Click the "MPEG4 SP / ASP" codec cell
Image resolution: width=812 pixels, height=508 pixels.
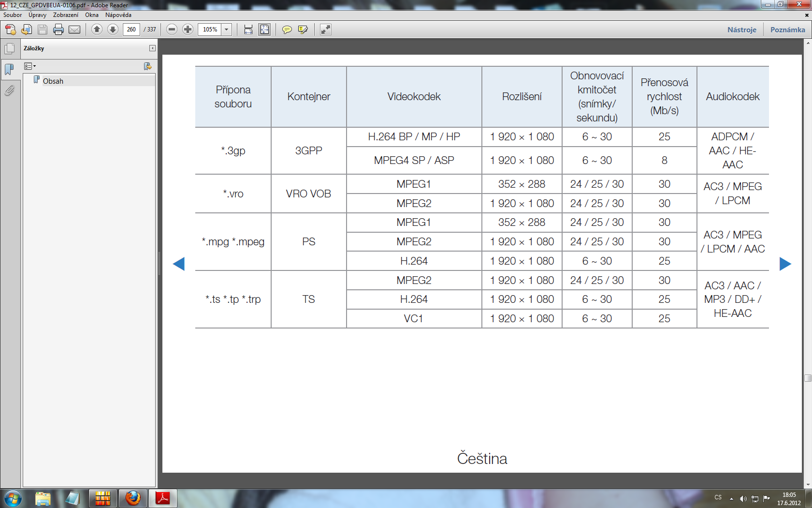coord(414,160)
